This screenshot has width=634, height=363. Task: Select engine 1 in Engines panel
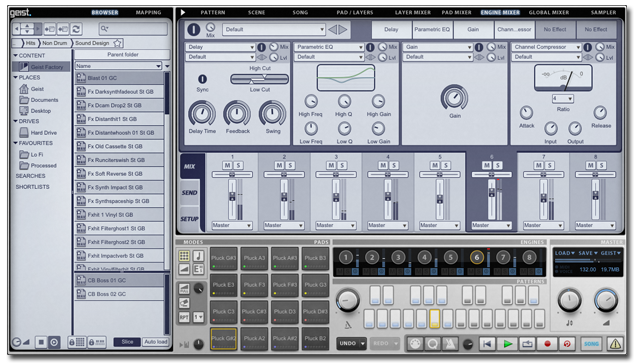346,257
